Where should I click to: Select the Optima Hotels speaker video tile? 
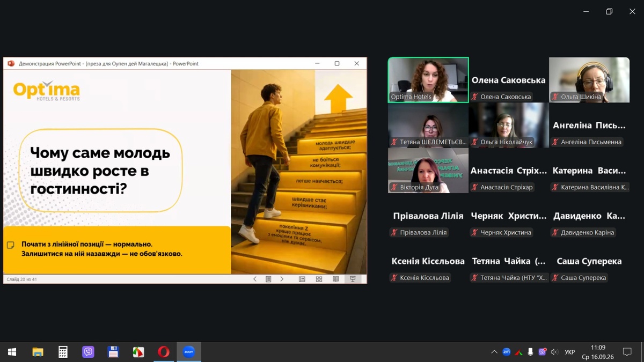click(x=428, y=80)
